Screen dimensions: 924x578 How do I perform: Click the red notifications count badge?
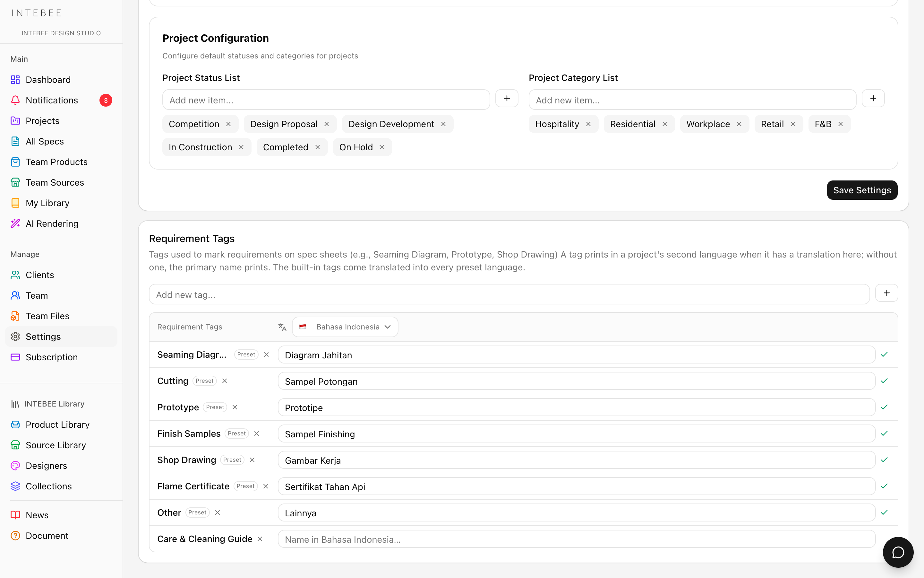[106, 100]
